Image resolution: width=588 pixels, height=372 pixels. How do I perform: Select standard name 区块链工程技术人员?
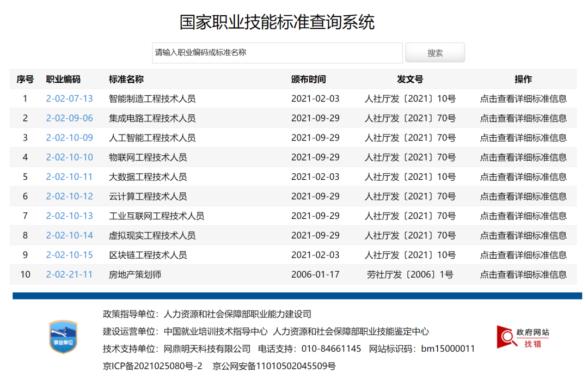(x=148, y=254)
